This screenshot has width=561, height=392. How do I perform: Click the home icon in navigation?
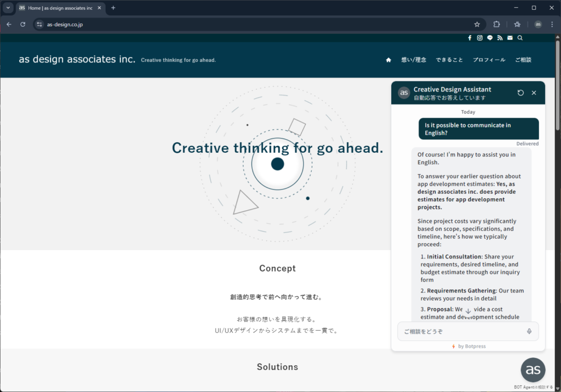388,60
